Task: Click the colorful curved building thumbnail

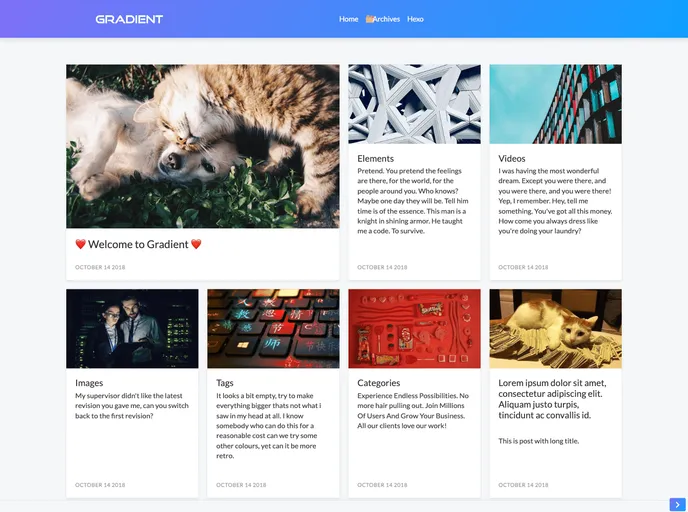Action: [555, 104]
